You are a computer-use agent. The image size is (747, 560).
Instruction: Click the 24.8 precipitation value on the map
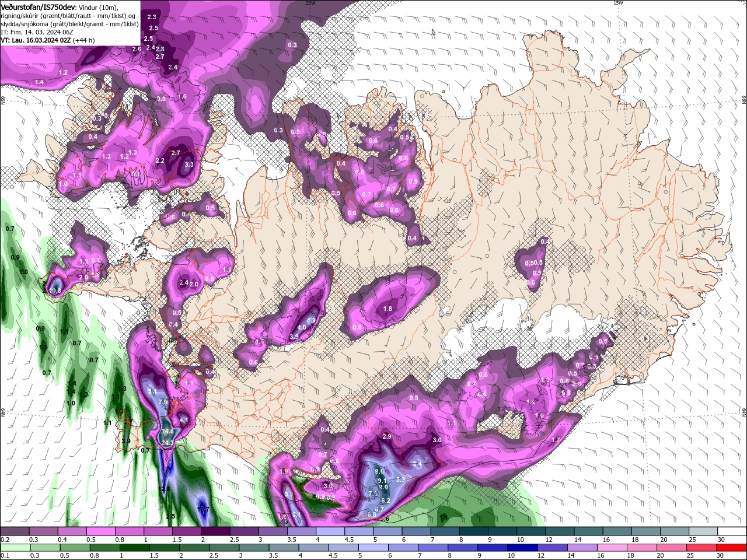[168, 431]
